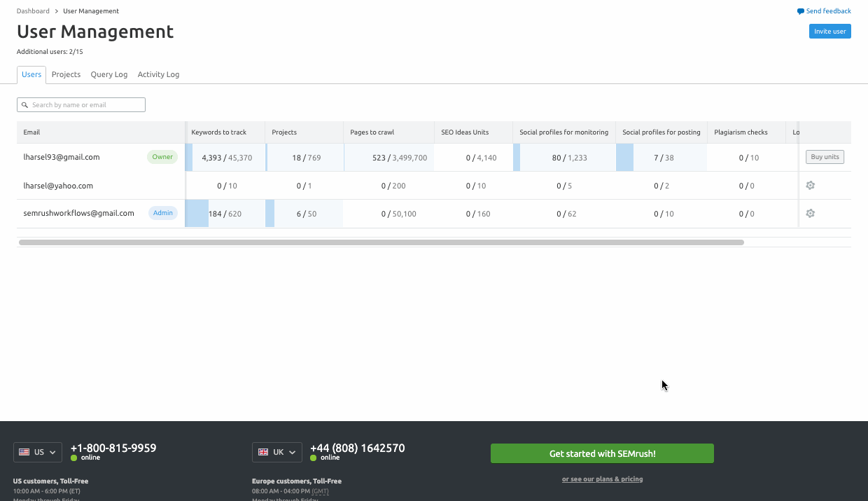Follow the see our plans & pricing link

[602, 479]
